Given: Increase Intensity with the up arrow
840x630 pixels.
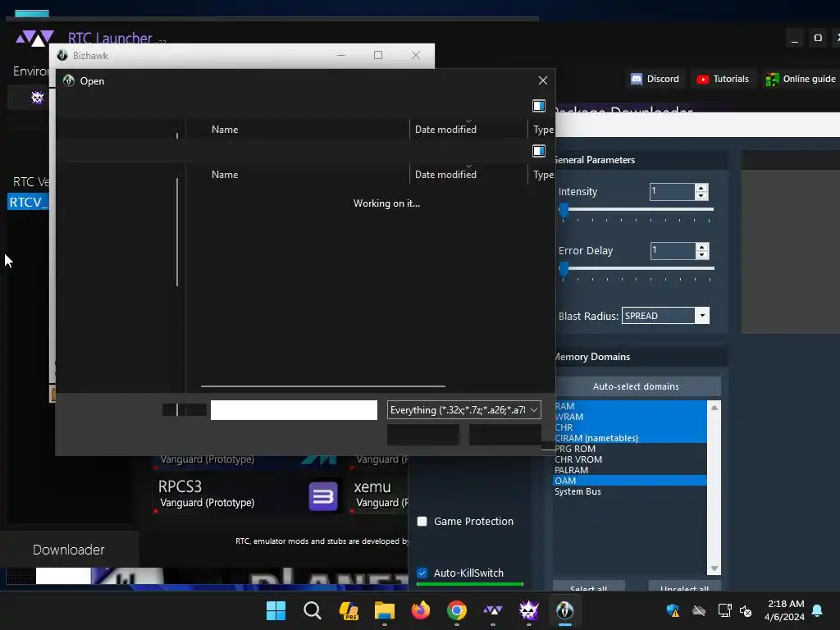Looking at the screenshot, I should [x=701, y=188].
